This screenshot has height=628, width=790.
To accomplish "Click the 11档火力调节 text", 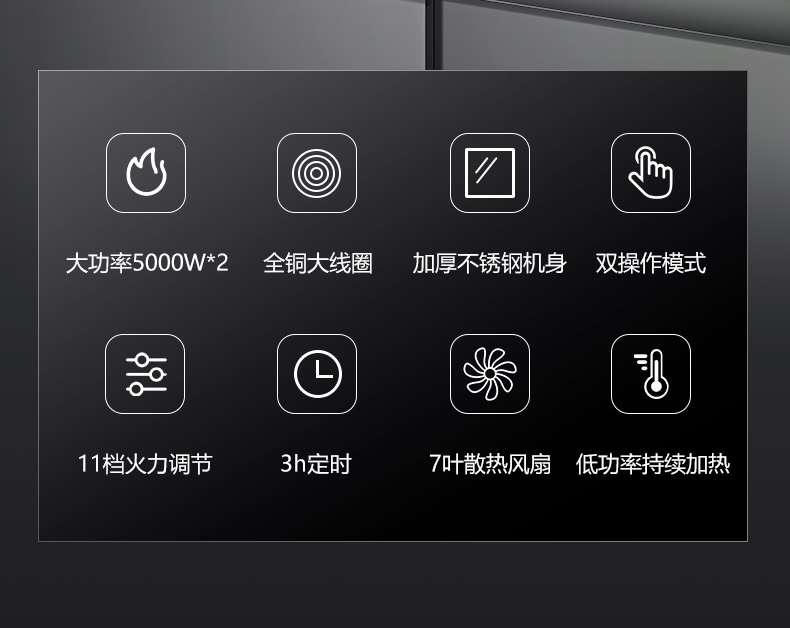I will 145,464.
